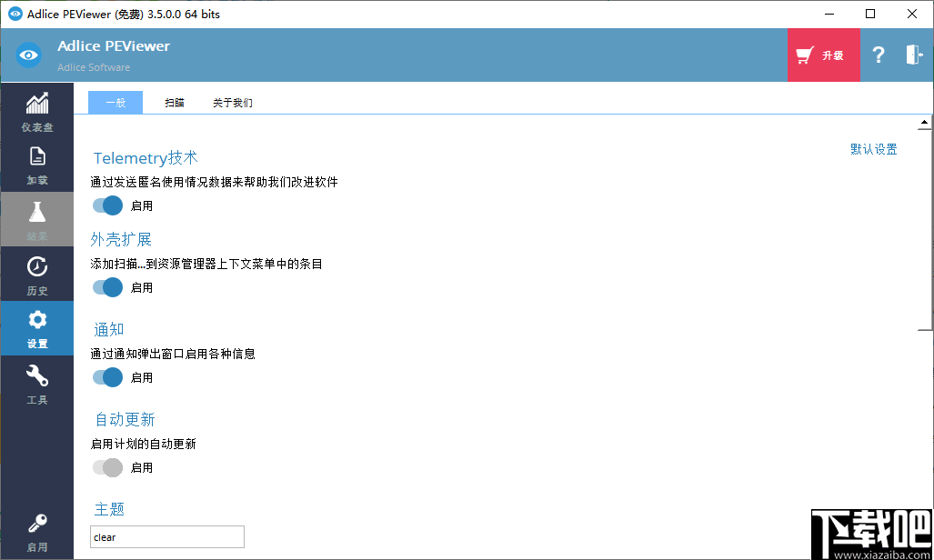The height and width of the screenshot is (560, 934).
Task: Open the 结果 results panel
Action: [36, 219]
